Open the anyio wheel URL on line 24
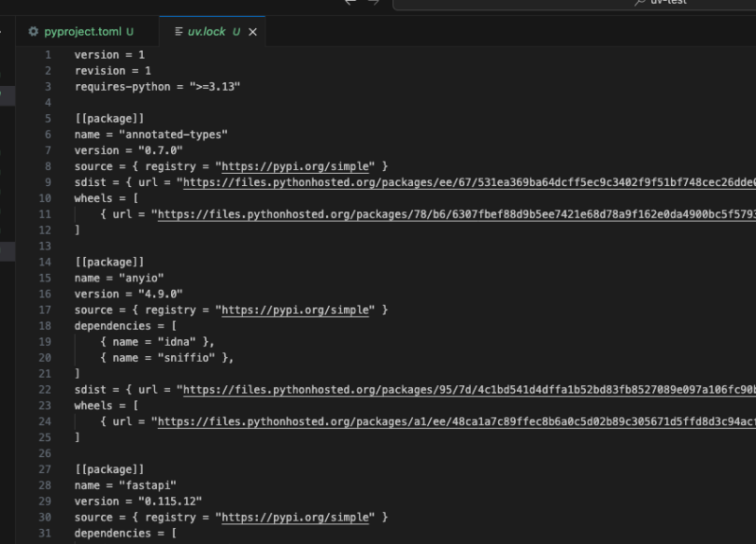The height and width of the screenshot is (544, 756). point(455,422)
